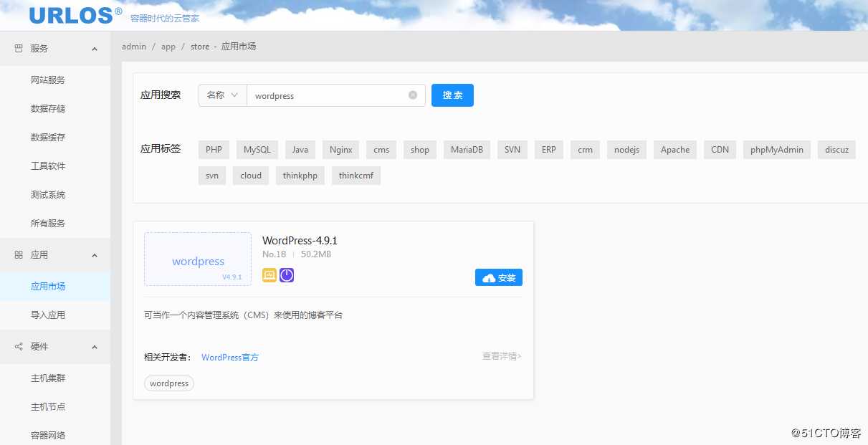Viewport: 868px width, 445px height.
Task: Click store in the breadcrumb
Action: coord(200,47)
